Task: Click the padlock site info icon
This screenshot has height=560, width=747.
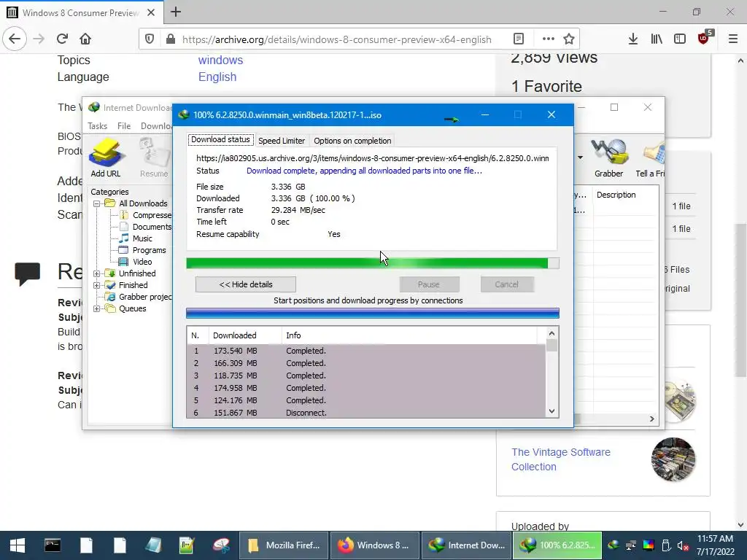Action: tap(171, 39)
